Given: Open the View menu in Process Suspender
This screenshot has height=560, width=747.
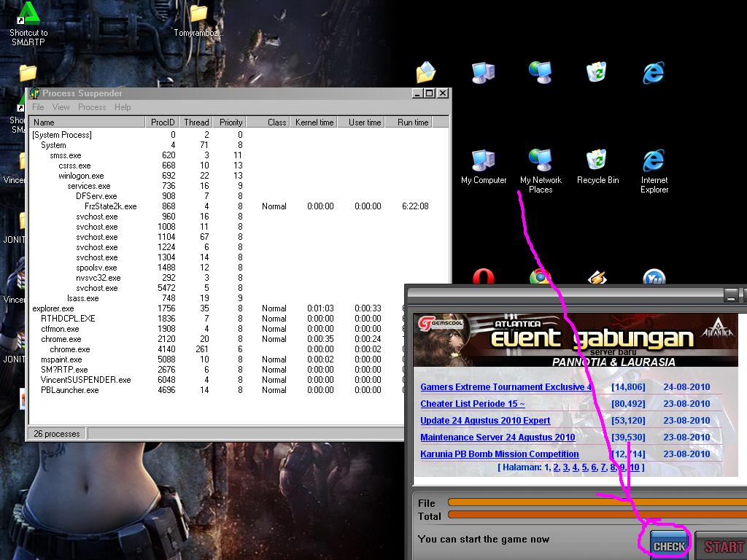Looking at the screenshot, I should 61,107.
